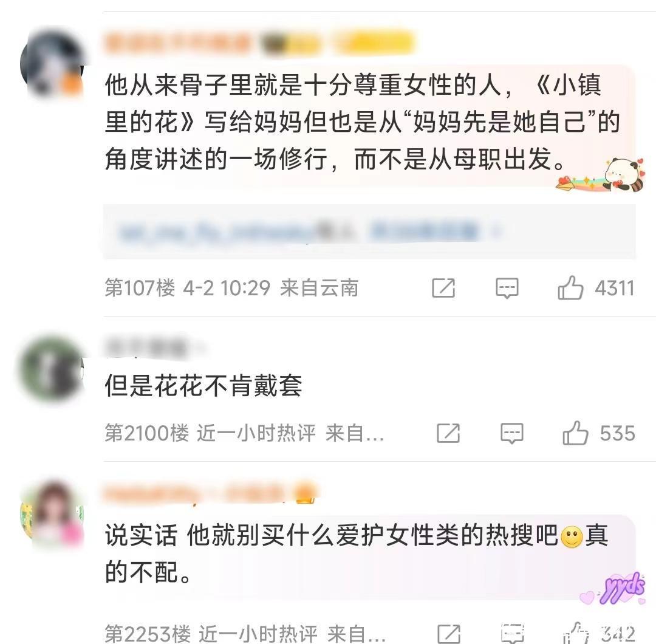Tap the comment starting 说实话
This screenshot has width=656, height=644.
[x=357, y=553]
